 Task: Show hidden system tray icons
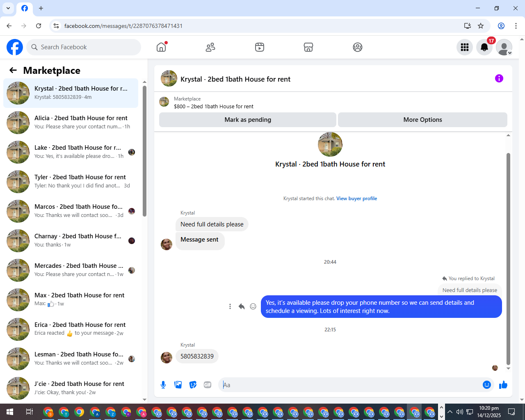[x=450, y=412]
